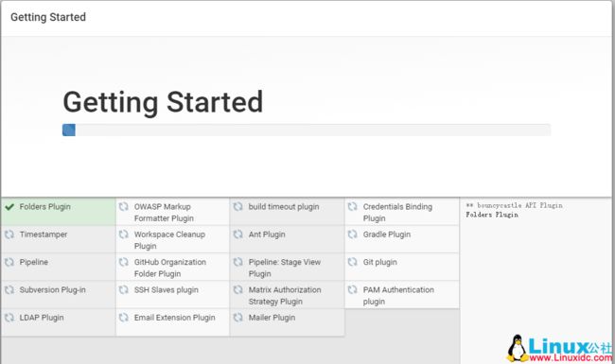Click the spinner icon beside OWASP Markup Formatter
The height and width of the screenshot is (364, 615).
[124, 206]
